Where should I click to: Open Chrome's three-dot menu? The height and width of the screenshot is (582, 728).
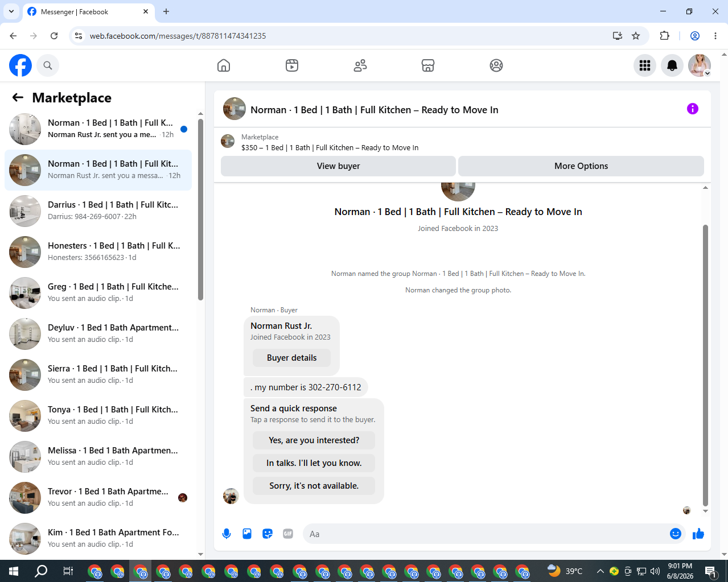pos(715,36)
